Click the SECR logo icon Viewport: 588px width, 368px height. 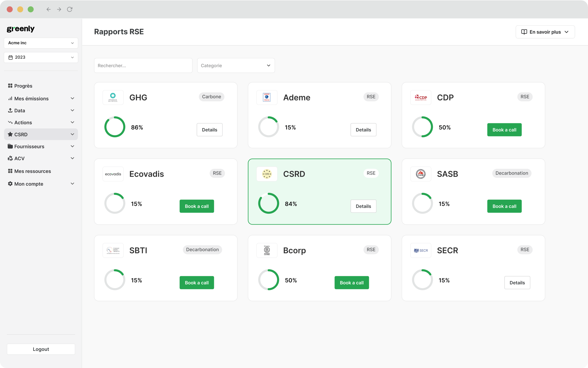420,250
